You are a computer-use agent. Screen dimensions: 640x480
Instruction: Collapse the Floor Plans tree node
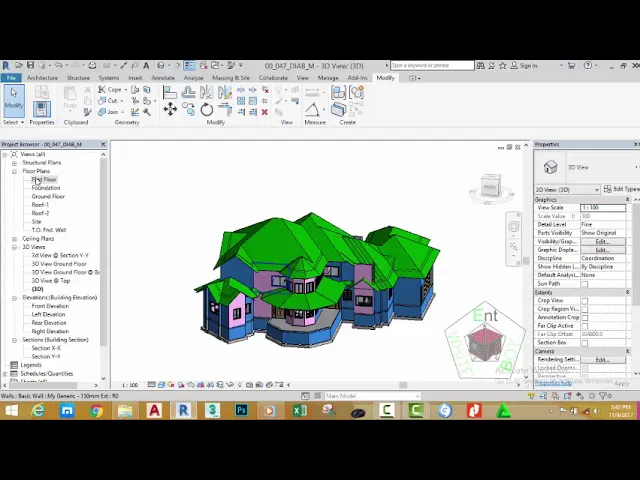(x=14, y=171)
